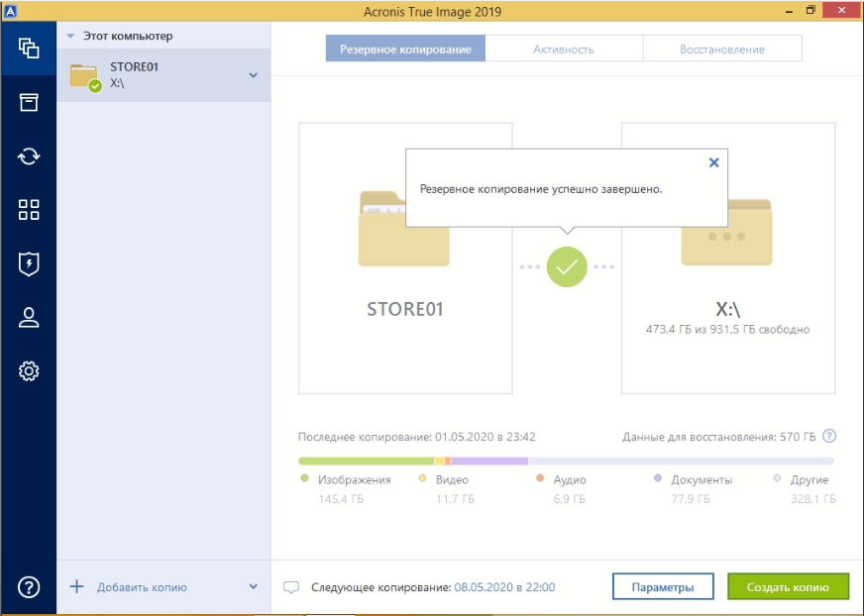Click the green success checkmark circle

567,266
